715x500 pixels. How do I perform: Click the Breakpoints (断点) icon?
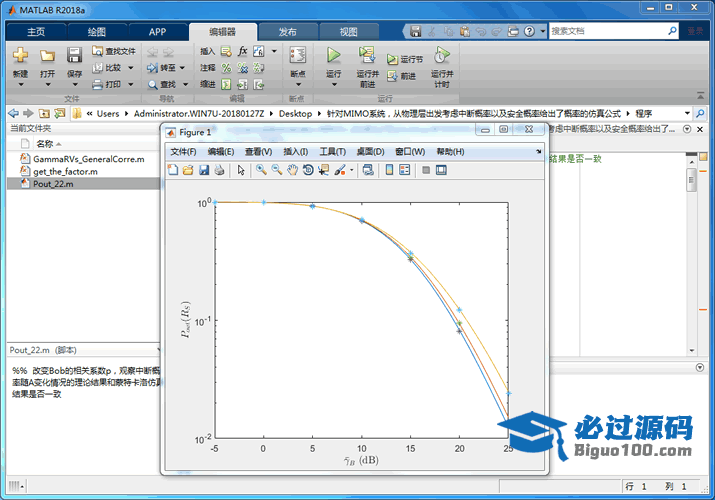pos(298,55)
